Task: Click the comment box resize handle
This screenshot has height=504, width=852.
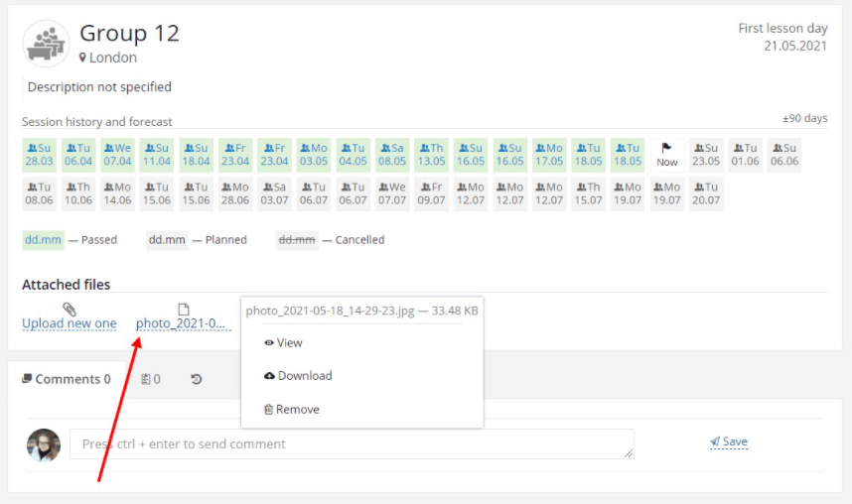Action: [629, 453]
